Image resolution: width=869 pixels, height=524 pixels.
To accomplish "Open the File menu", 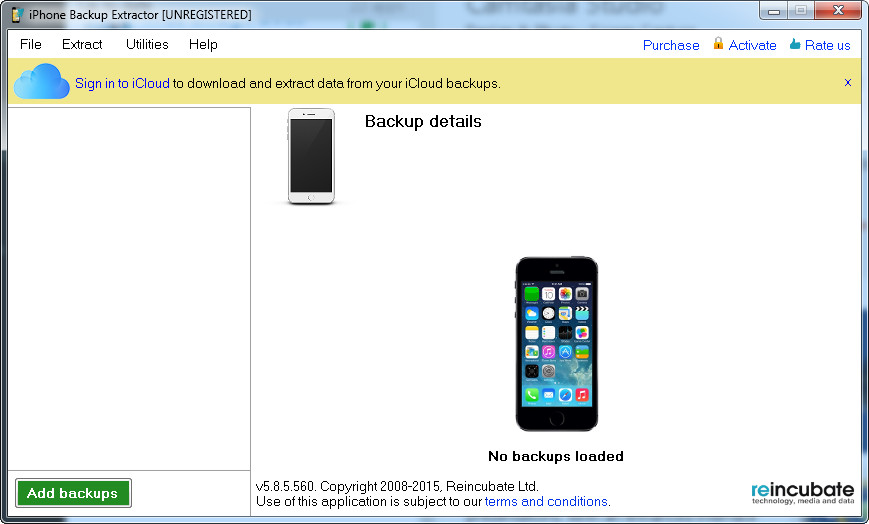I will tap(30, 44).
